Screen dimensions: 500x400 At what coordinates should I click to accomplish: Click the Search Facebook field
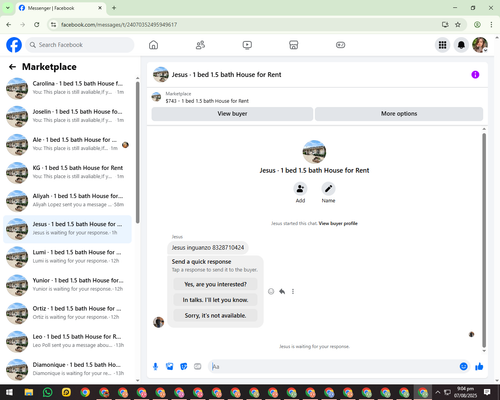(x=80, y=45)
